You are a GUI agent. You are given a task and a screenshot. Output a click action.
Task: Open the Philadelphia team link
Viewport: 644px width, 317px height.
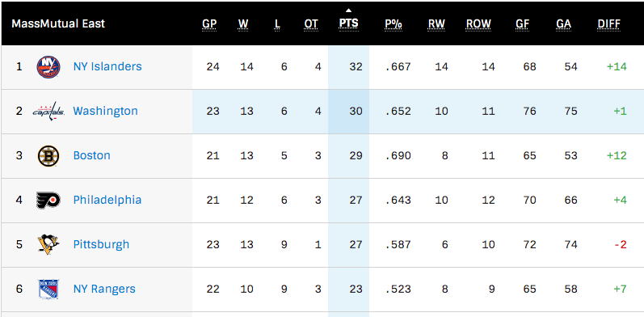tap(107, 200)
